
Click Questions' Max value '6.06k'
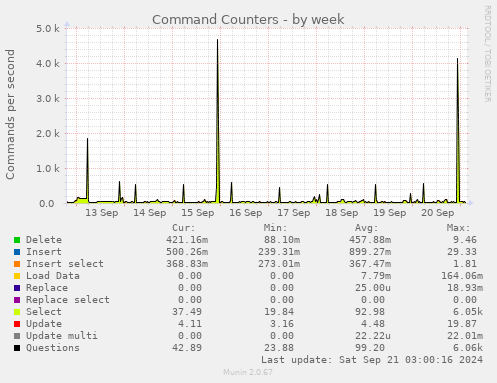[468, 348]
